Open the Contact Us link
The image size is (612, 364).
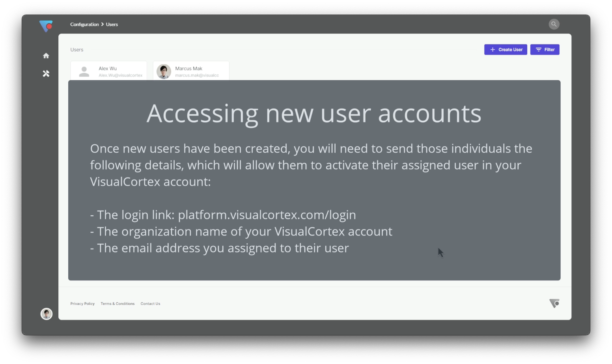click(x=150, y=304)
